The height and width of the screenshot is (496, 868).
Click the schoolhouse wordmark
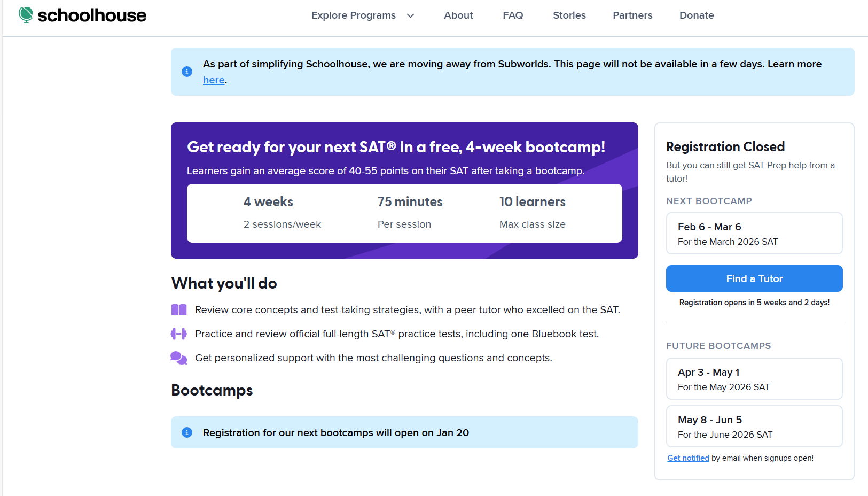(92, 15)
